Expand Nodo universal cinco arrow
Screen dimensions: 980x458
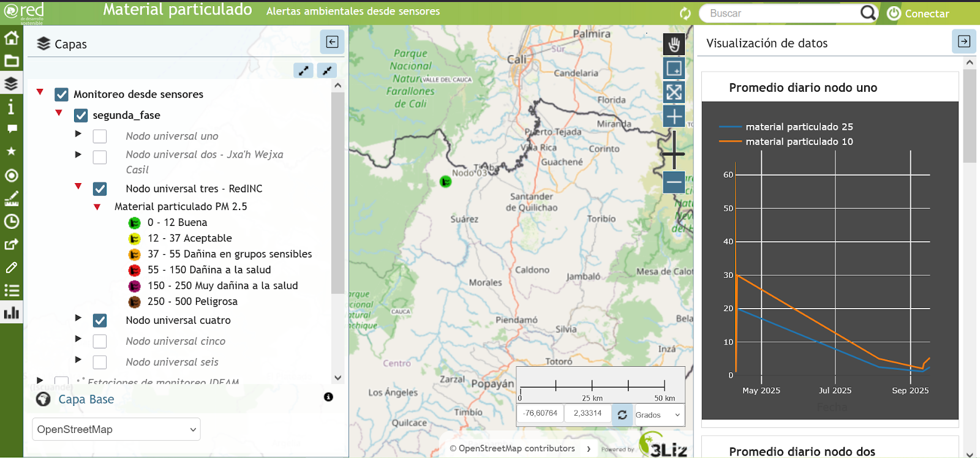(78, 338)
